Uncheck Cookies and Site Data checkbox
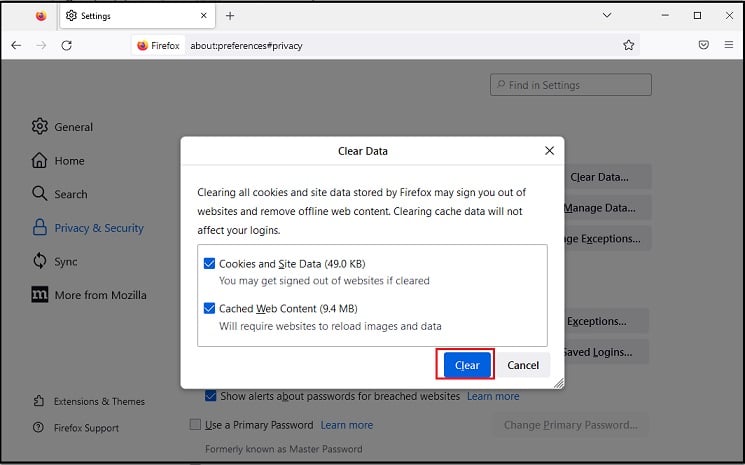Screen dimensions: 745x465 coord(209,263)
